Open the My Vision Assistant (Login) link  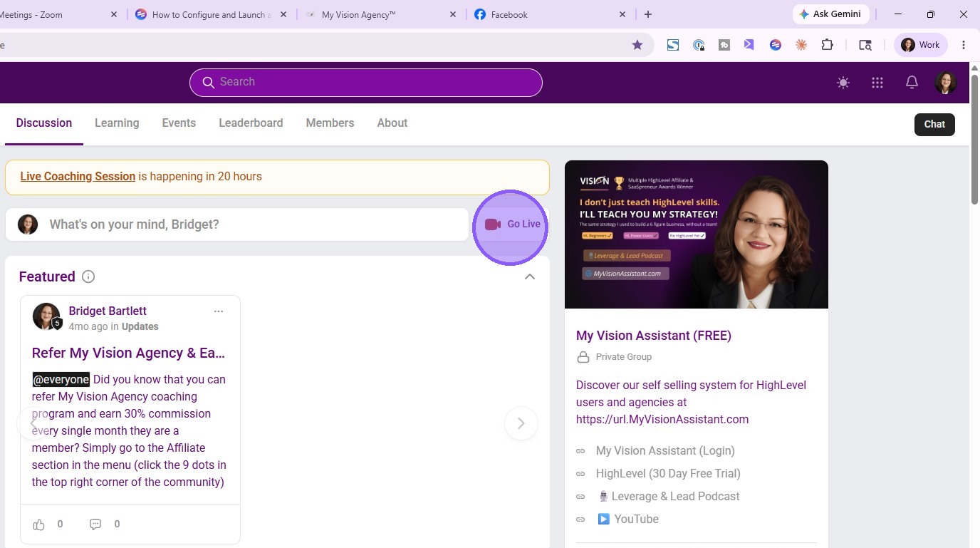(x=665, y=451)
